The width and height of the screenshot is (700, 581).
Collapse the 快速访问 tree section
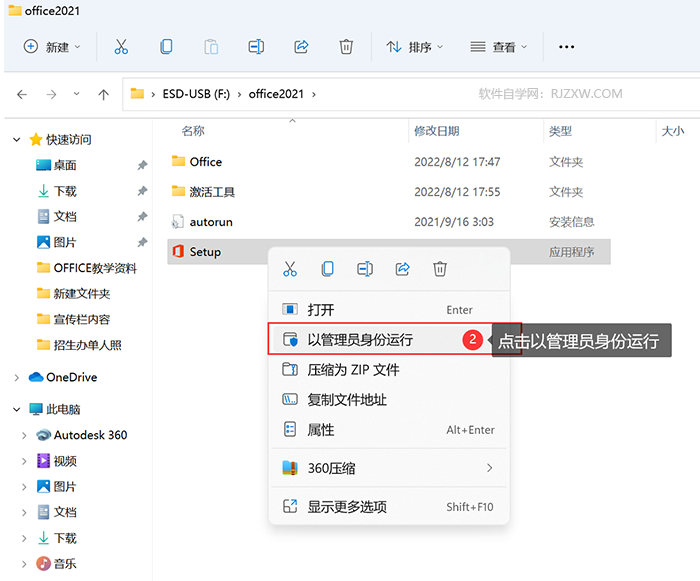[x=17, y=140]
